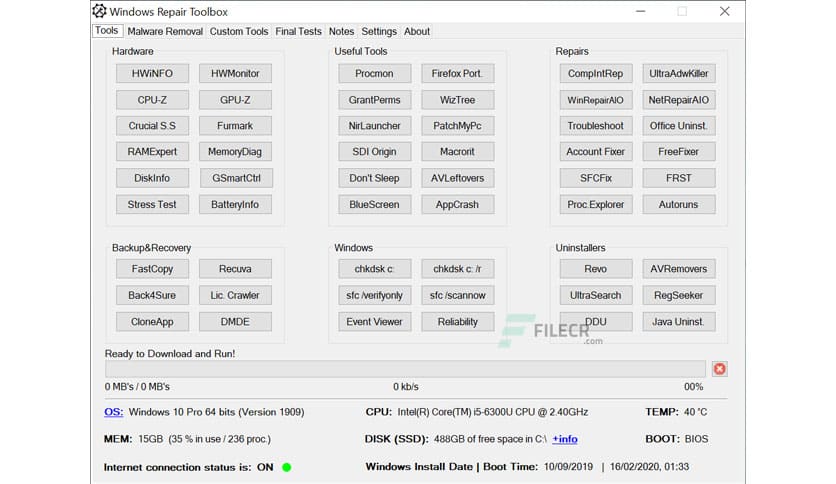Open the Custom Tools tab

pyautogui.click(x=239, y=31)
